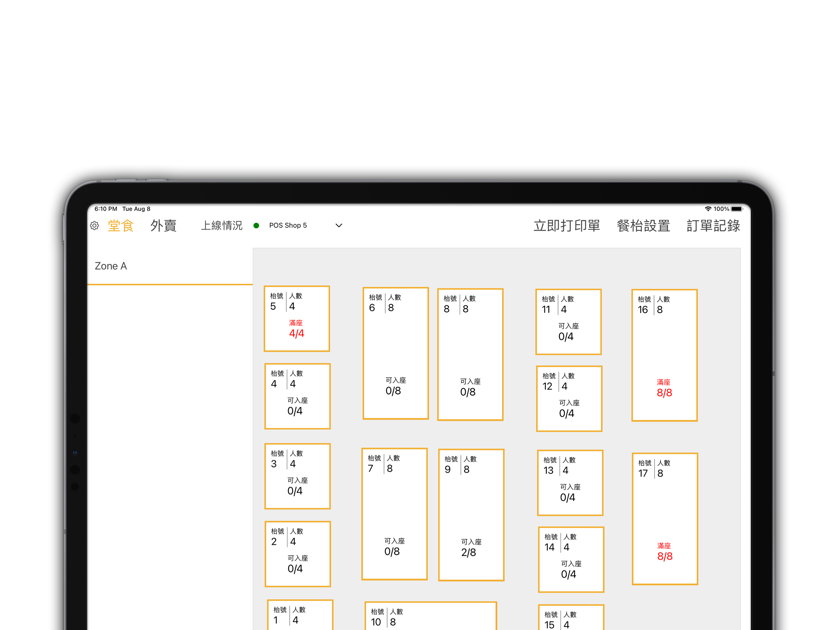The image size is (840, 630).
Task: Open full table 5 showing 4/4
Action: tap(297, 319)
